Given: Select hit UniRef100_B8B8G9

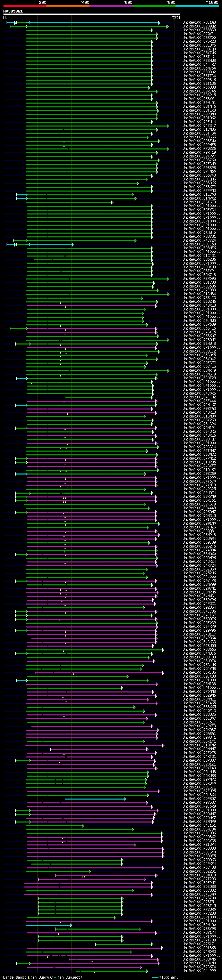Looking at the screenshot, I should [199, 31].
